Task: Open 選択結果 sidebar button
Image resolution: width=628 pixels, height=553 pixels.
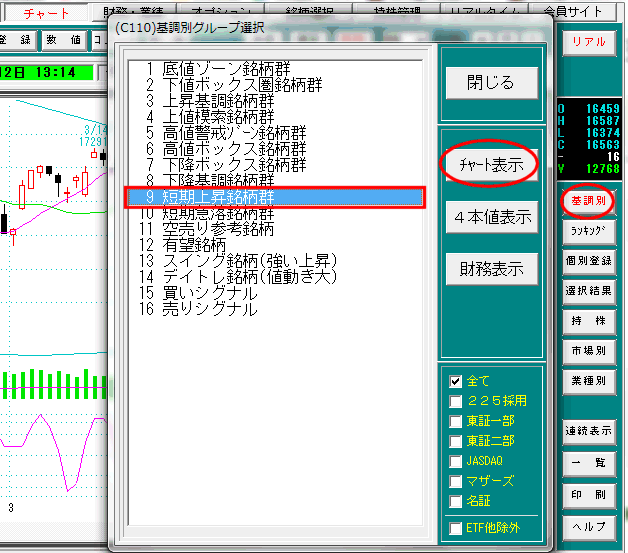Action: (x=589, y=291)
